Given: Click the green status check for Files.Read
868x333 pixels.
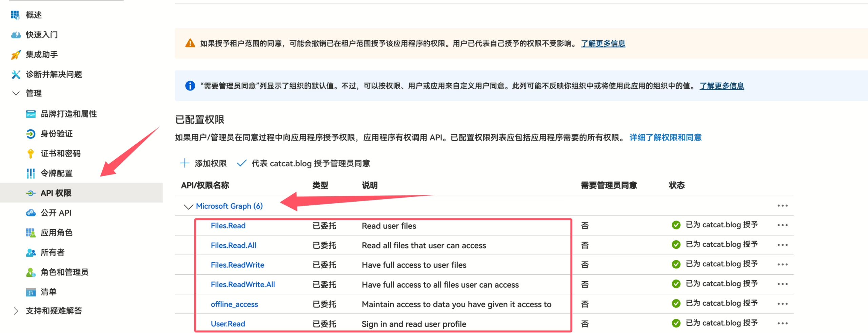Looking at the screenshot, I should (x=676, y=225).
